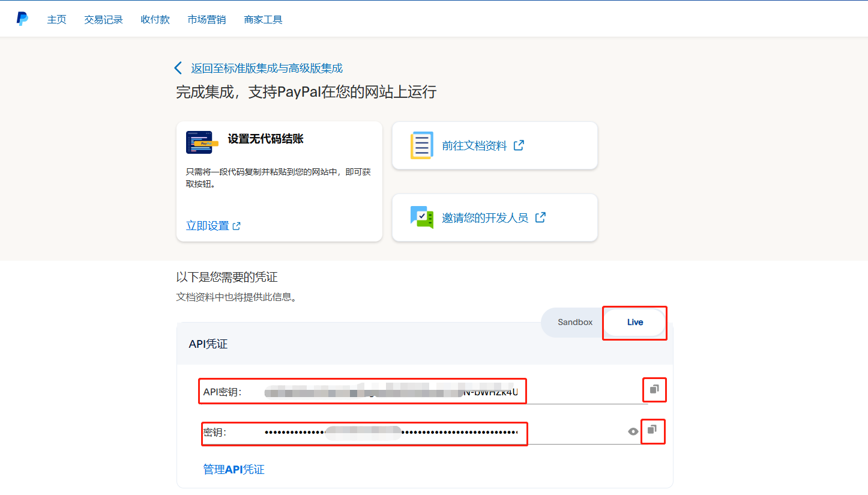This screenshot has height=495, width=868.
Task: Open the 交易记录 navigation item
Action: click(104, 20)
